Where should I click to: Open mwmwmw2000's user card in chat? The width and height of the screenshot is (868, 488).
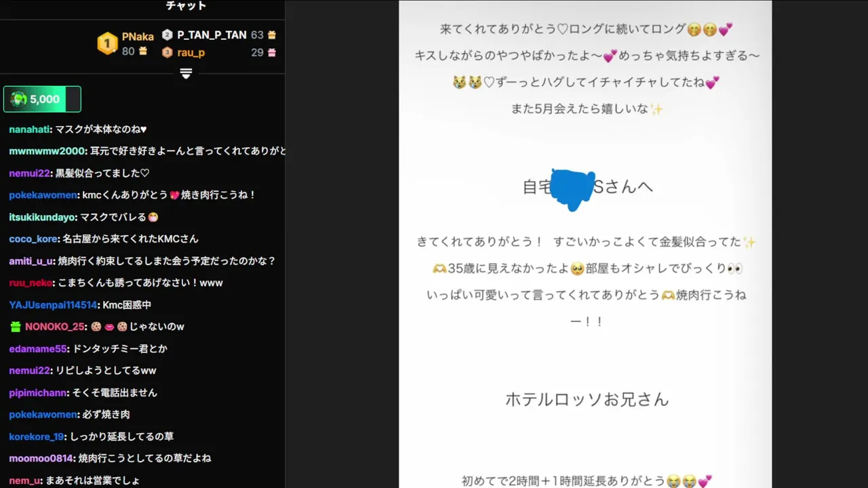[47, 151]
